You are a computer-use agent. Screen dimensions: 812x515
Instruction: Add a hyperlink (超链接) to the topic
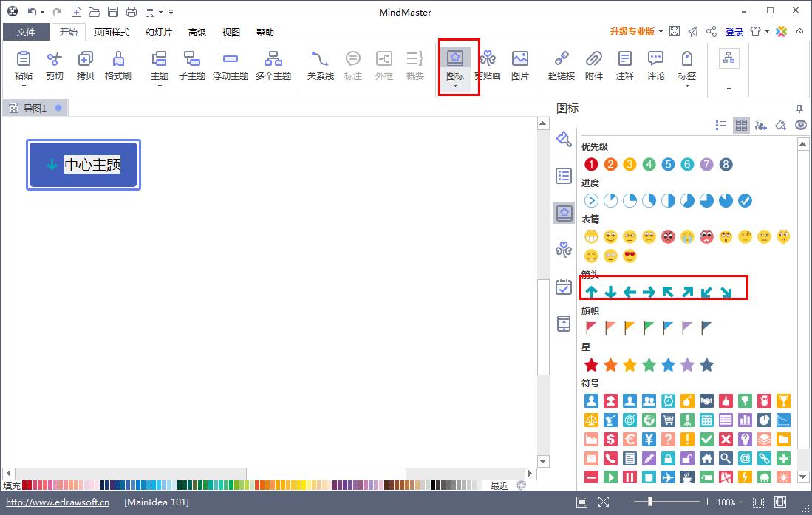(562, 66)
